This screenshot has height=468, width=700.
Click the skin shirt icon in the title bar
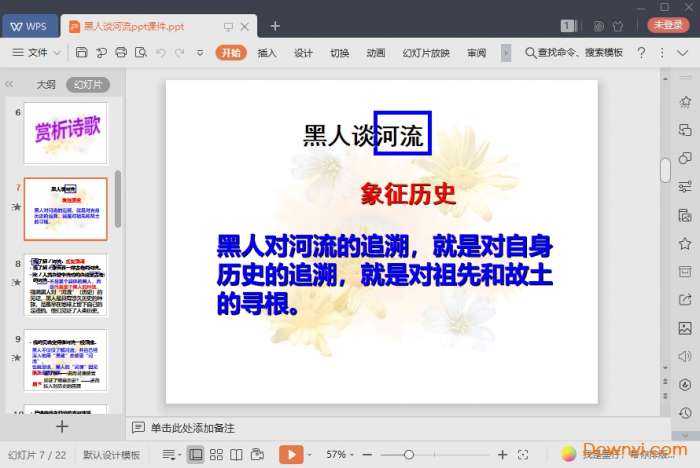click(618, 26)
